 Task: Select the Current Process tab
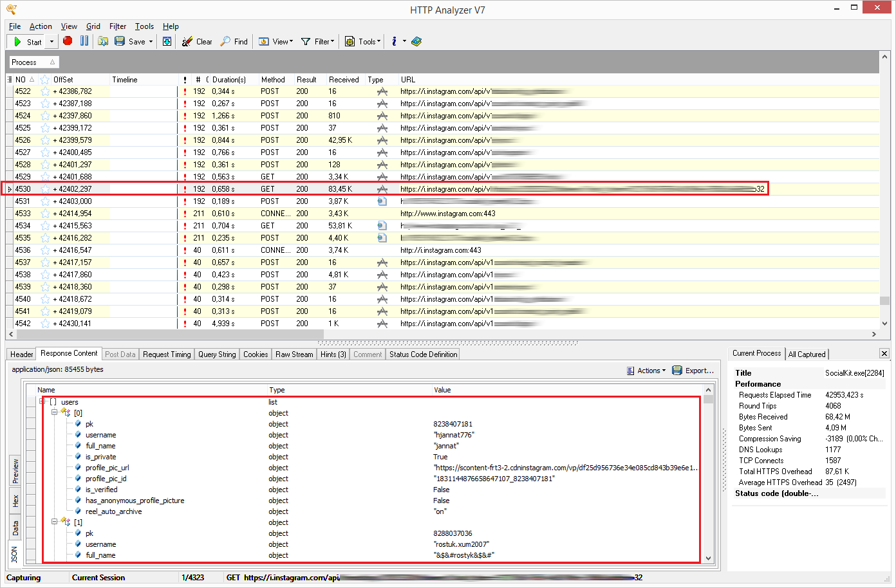coord(756,353)
